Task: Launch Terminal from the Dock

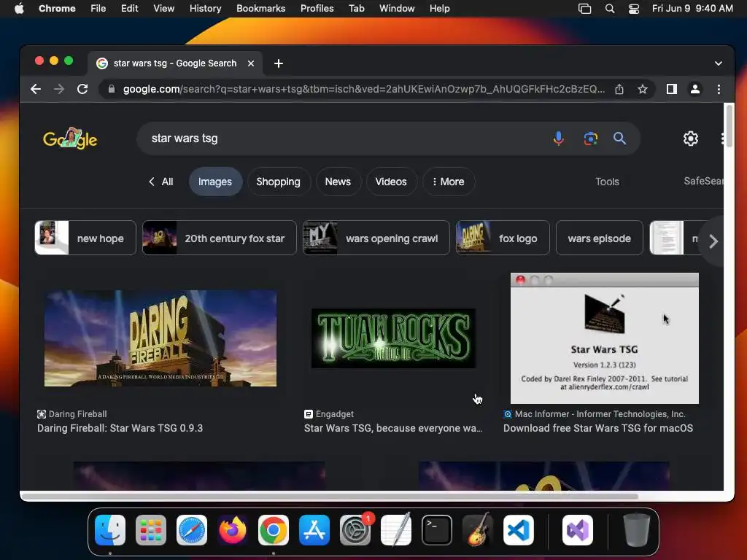Action: point(437,530)
